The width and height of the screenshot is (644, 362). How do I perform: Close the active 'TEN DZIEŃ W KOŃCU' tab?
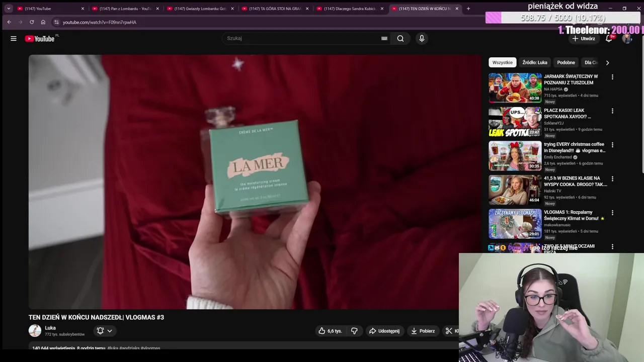457,9
